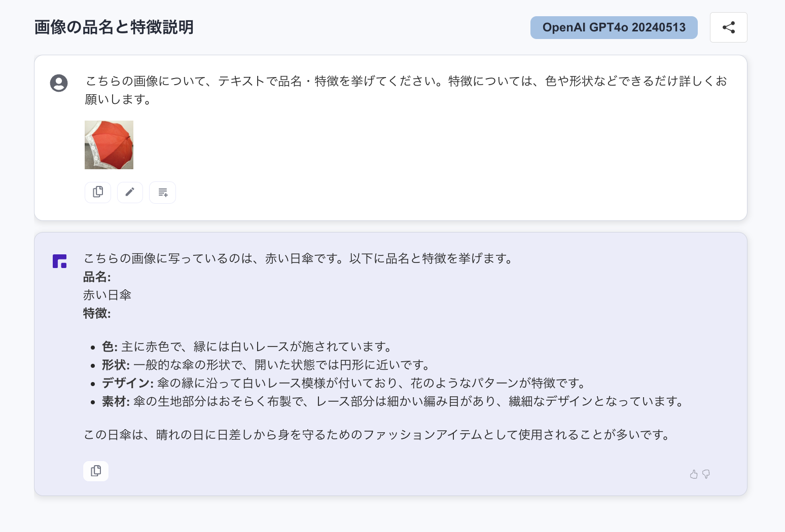
Task: Select the 品名: heading in the response
Action: tap(97, 277)
